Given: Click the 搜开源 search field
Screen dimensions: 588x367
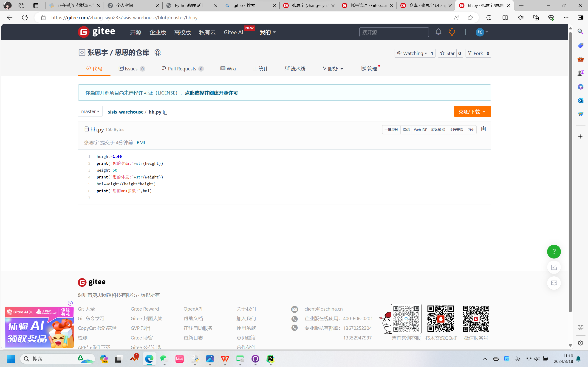Looking at the screenshot, I should (x=394, y=32).
